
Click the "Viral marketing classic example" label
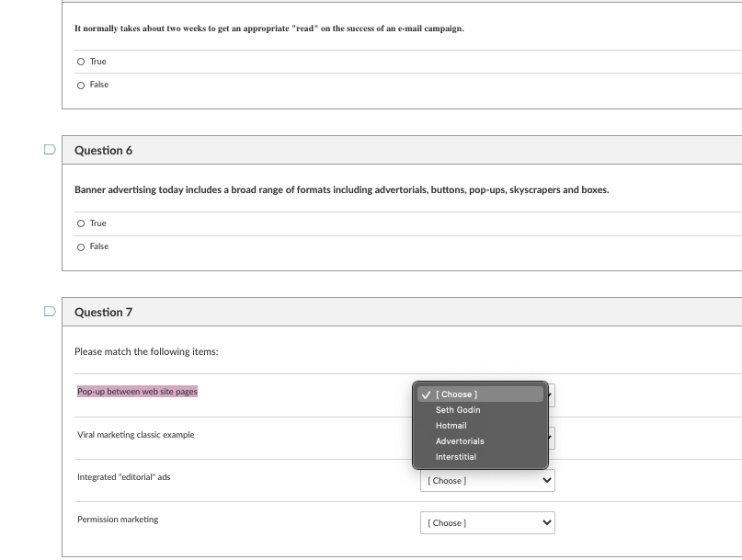[136, 435]
